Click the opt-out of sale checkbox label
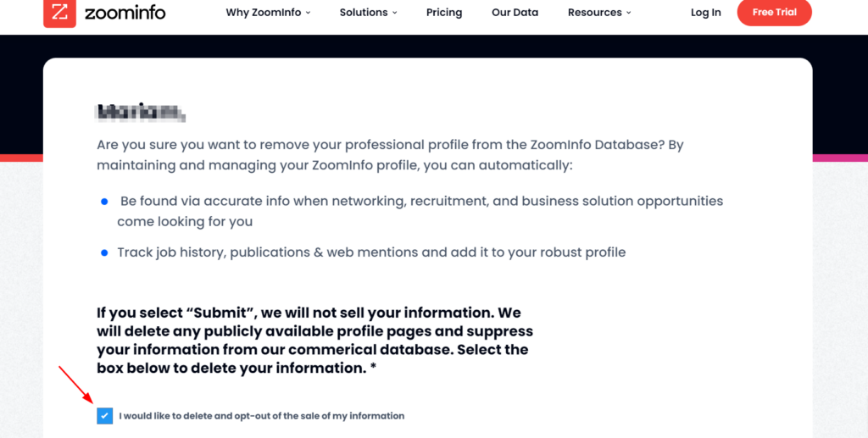 click(261, 416)
